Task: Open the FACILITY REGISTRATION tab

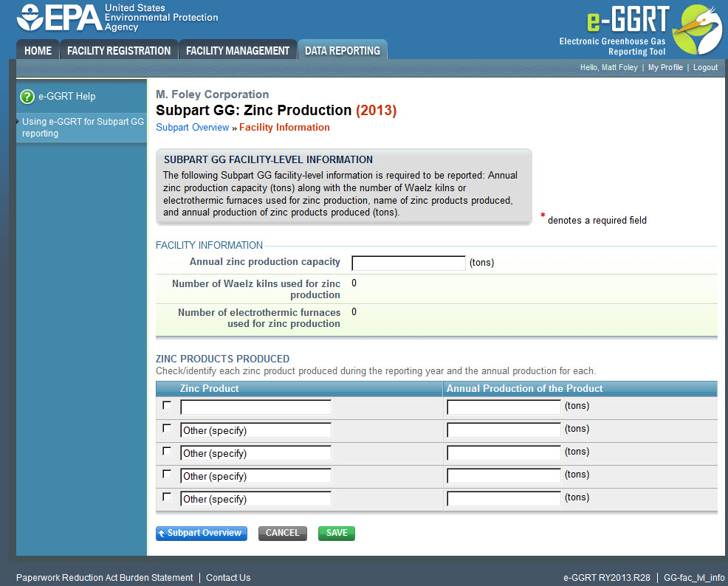Action: pos(119,50)
